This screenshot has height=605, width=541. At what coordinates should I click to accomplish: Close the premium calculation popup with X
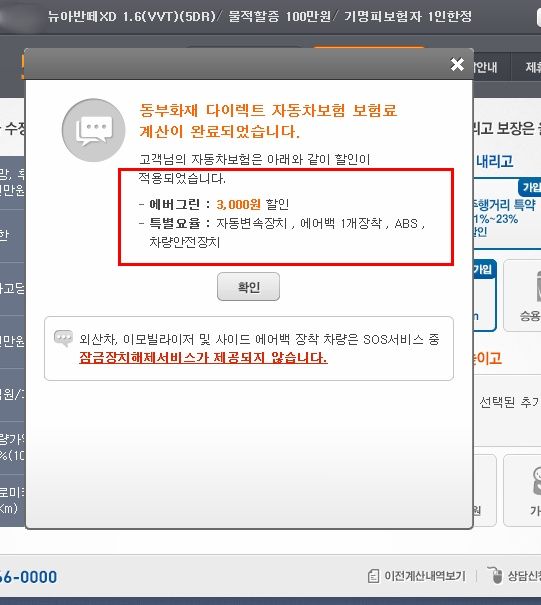point(457,64)
